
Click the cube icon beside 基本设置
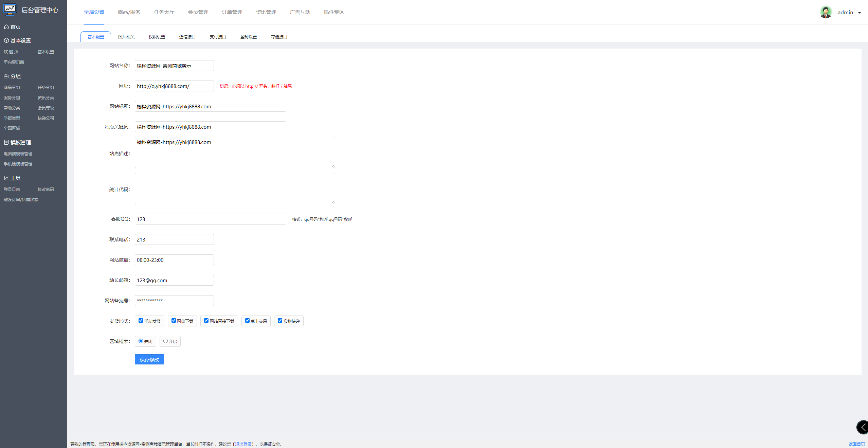pos(6,40)
